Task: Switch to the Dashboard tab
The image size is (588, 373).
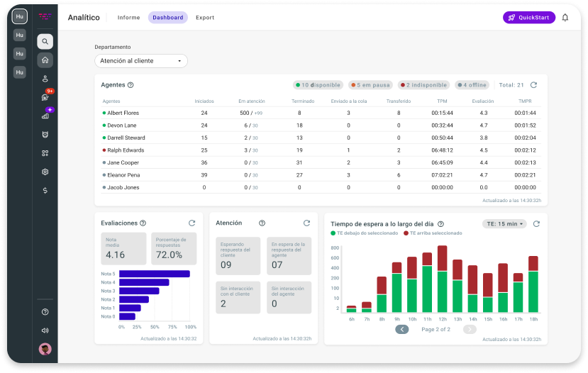Action: click(x=167, y=18)
